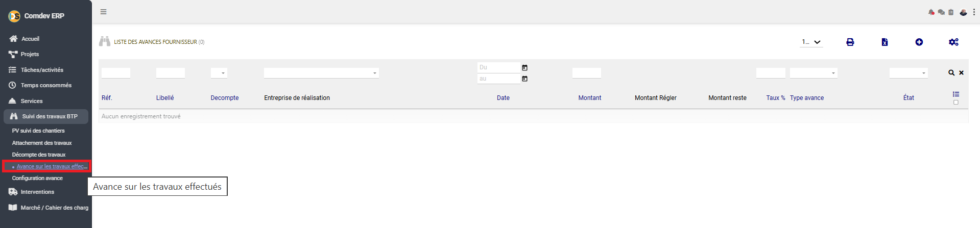
Task: Open the Projets menu item
Action: pyautogui.click(x=30, y=54)
